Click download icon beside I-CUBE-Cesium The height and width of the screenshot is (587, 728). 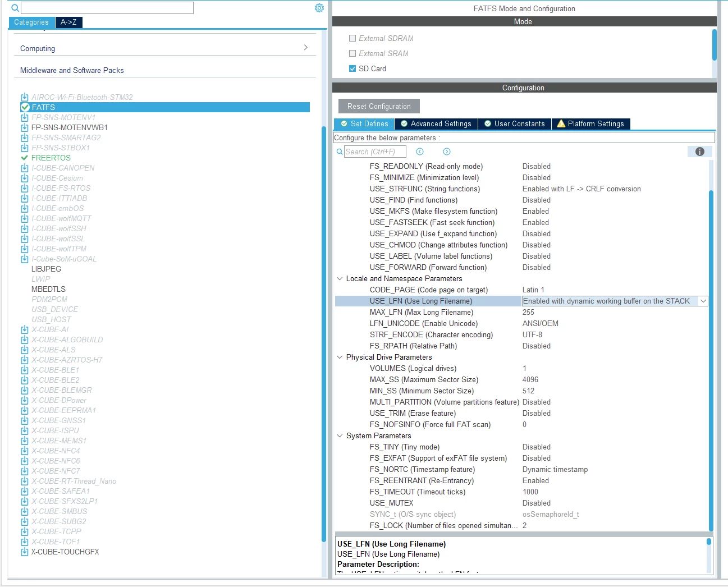pos(25,178)
